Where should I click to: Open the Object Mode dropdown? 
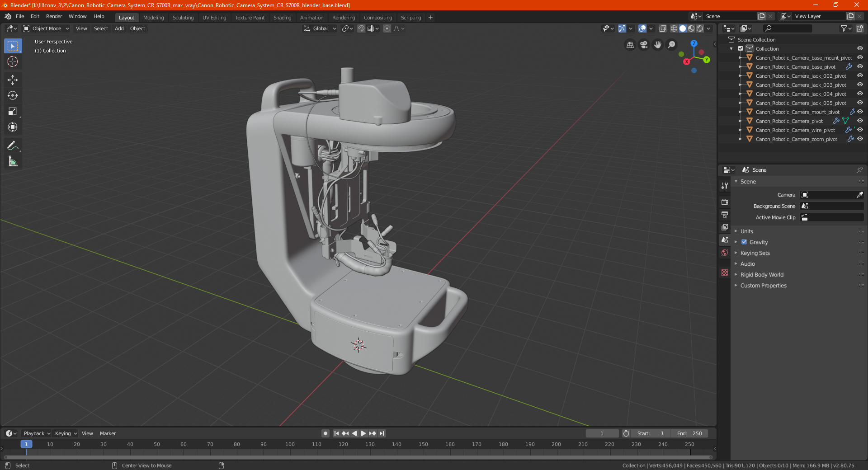pyautogui.click(x=46, y=28)
